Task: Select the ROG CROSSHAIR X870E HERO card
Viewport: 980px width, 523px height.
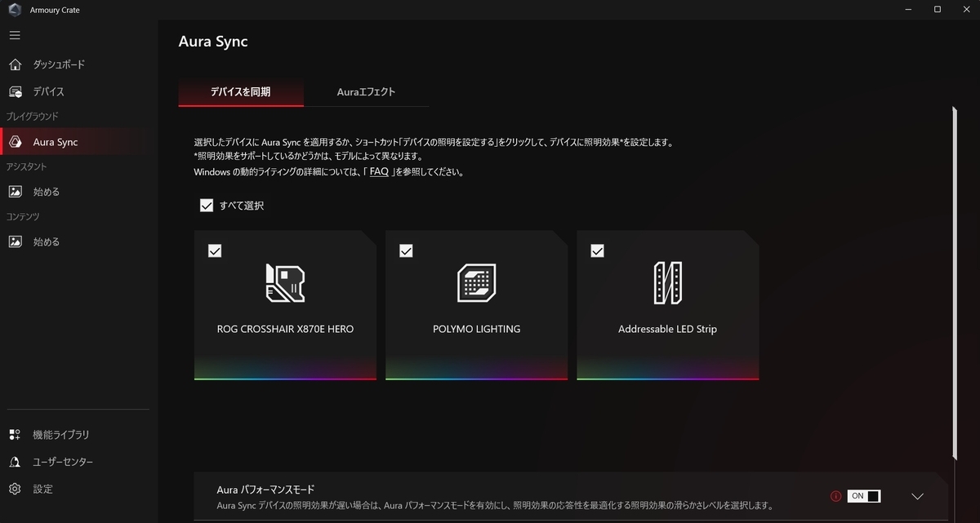Action: pos(285,305)
